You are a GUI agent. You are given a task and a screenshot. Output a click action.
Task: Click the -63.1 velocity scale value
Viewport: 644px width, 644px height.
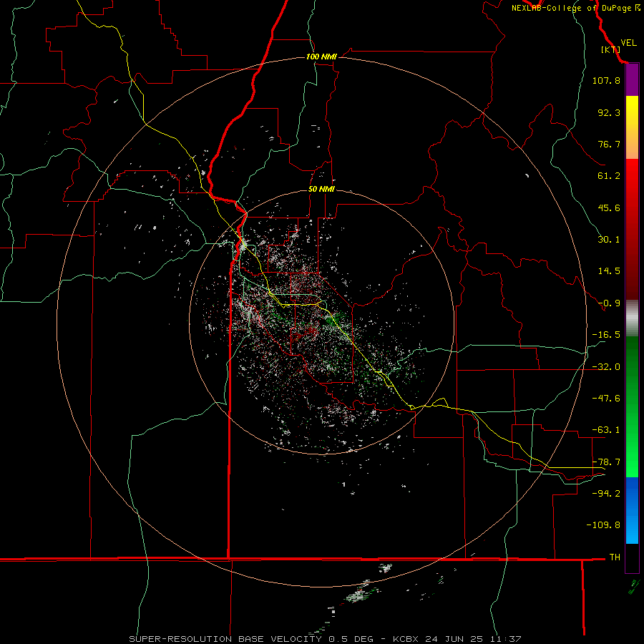tap(606, 430)
